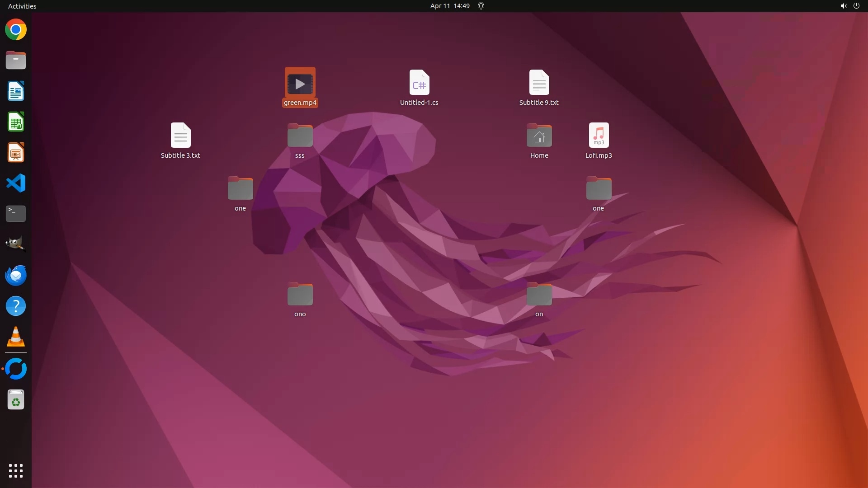This screenshot has width=868, height=488.
Task: Open the Terminal dock icon
Action: 16,214
